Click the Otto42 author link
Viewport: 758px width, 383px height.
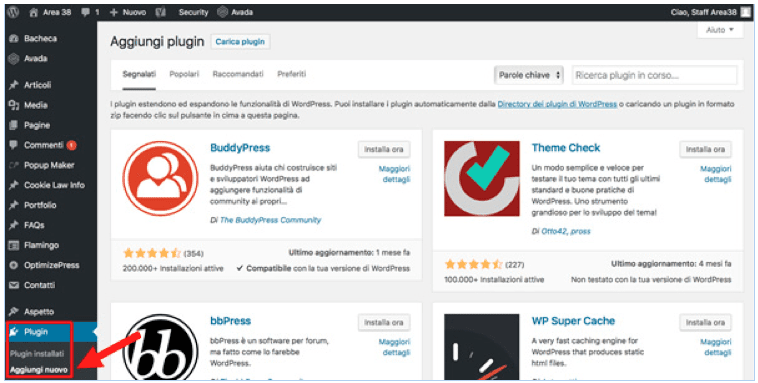(x=554, y=232)
